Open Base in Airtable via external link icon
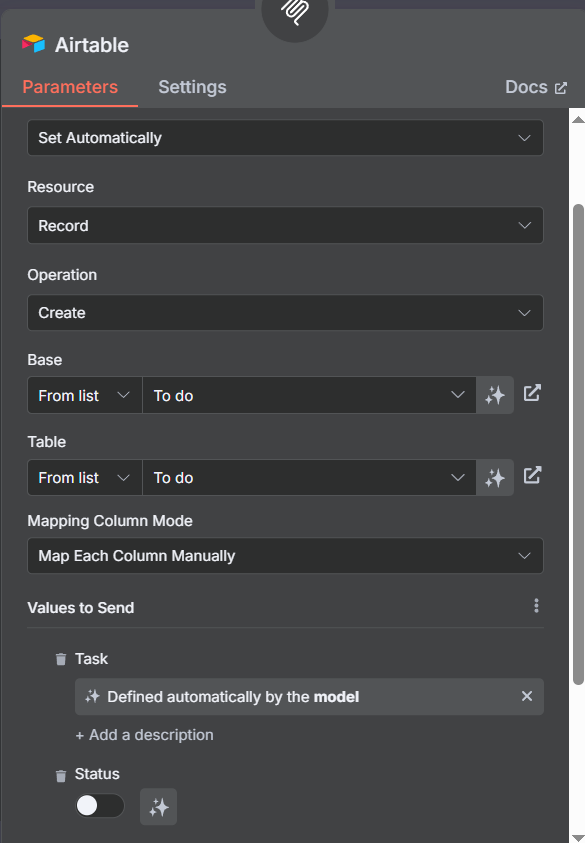This screenshot has height=843, width=585. click(x=532, y=393)
